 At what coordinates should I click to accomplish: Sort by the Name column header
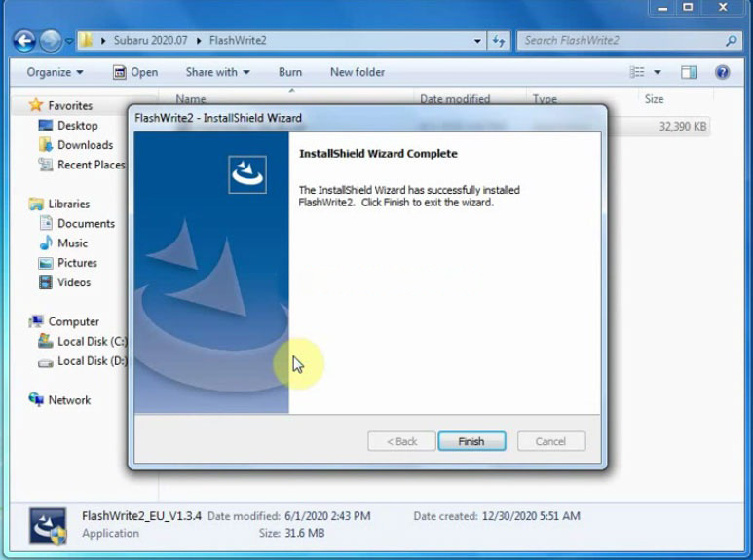point(191,99)
